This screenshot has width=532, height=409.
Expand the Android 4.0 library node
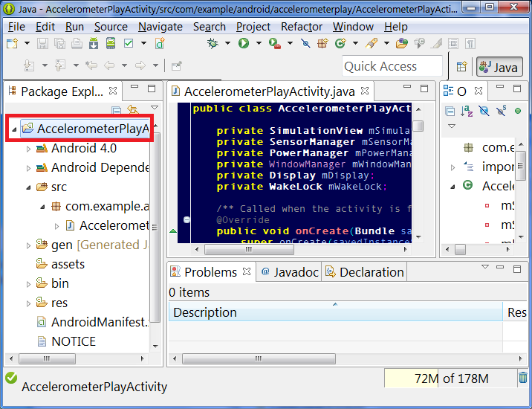point(28,149)
